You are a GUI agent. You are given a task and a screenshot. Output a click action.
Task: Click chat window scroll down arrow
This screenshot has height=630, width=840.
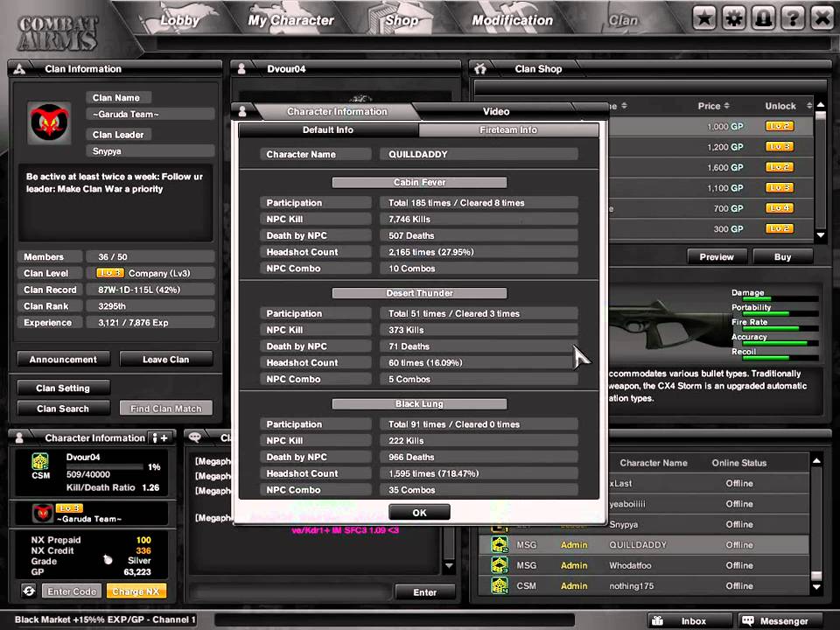449,566
